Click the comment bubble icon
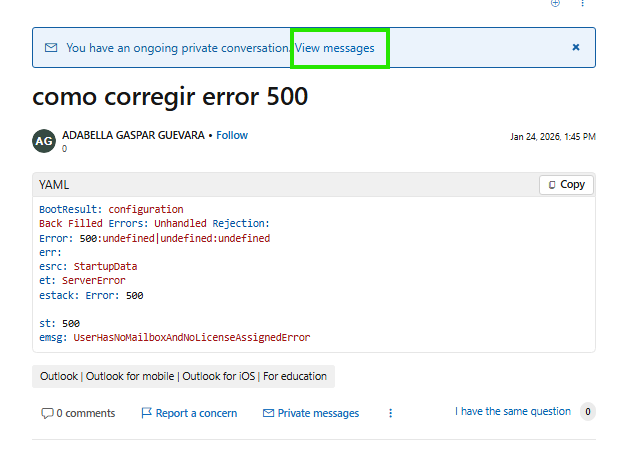The height and width of the screenshot is (454, 617). [x=47, y=413]
